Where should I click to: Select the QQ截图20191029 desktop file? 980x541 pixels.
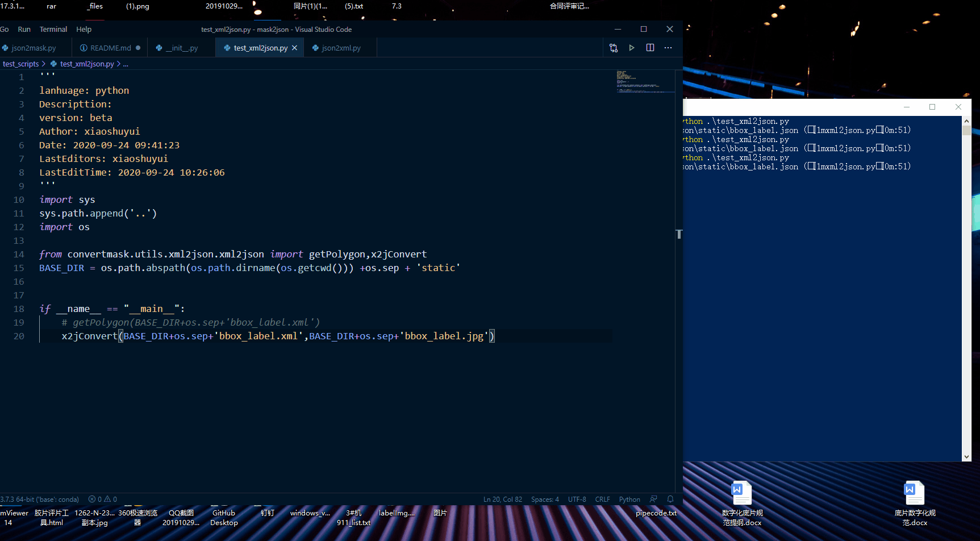(x=181, y=518)
